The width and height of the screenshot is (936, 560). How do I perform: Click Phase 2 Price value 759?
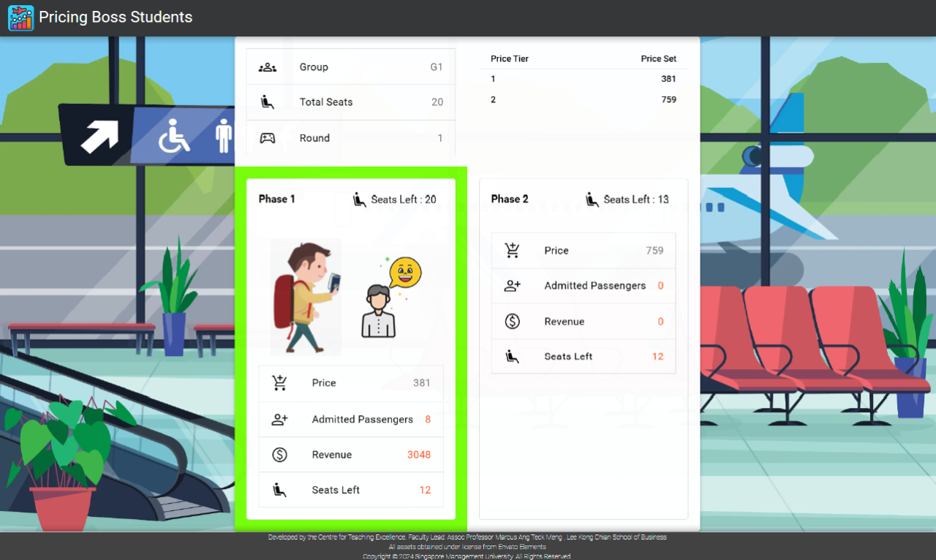[x=654, y=251]
